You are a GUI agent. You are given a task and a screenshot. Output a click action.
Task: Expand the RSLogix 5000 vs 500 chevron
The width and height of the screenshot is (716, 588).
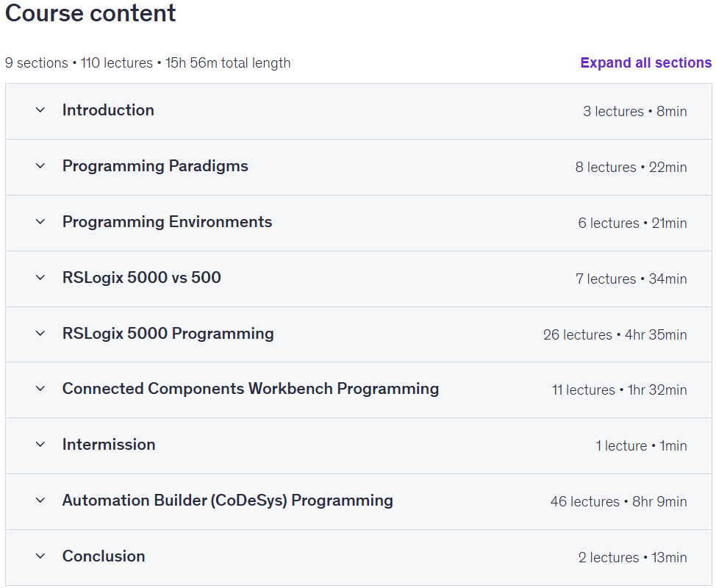click(40, 278)
